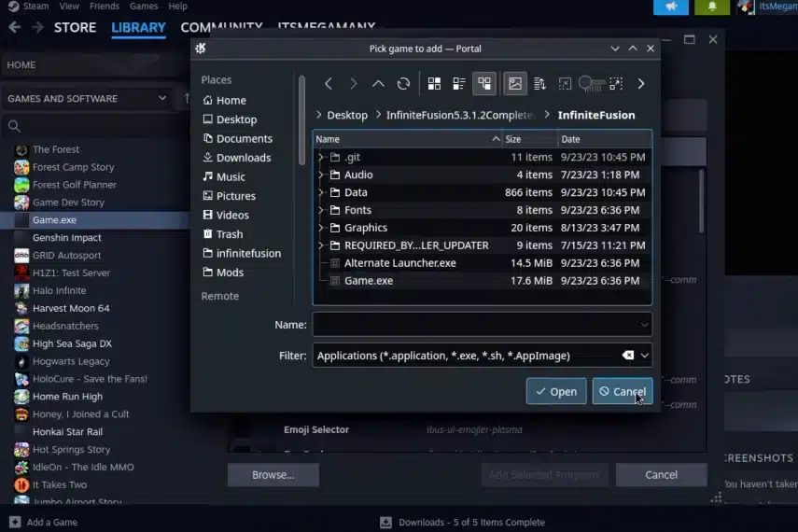Viewport: 798px width, 532px height.
Task: Click the Steam announcements megaphone icon
Action: pos(671,7)
